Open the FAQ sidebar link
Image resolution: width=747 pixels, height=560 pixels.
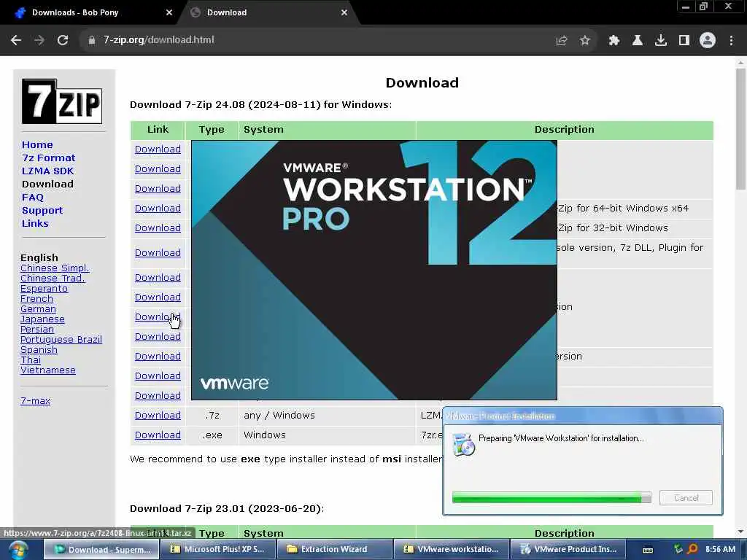click(32, 197)
